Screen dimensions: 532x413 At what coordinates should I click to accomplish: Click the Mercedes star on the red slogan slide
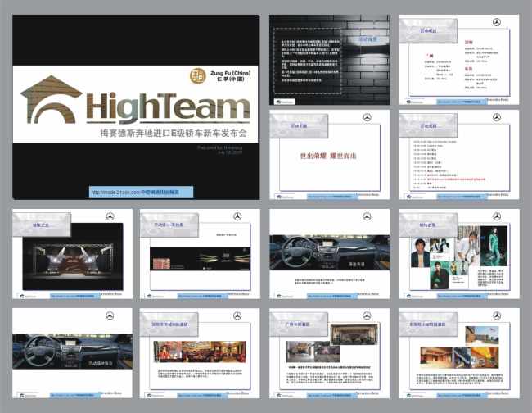pos(367,117)
